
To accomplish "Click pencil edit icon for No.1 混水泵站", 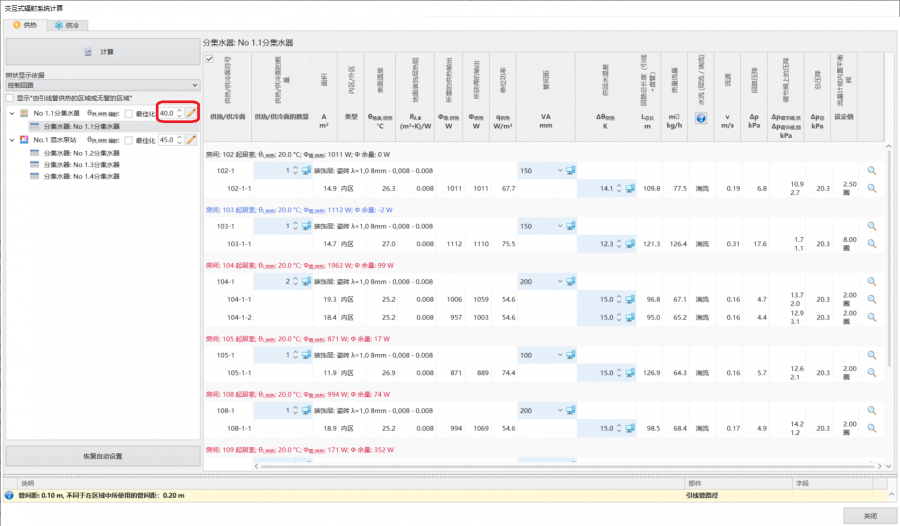I will pyautogui.click(x=191, y=140).
